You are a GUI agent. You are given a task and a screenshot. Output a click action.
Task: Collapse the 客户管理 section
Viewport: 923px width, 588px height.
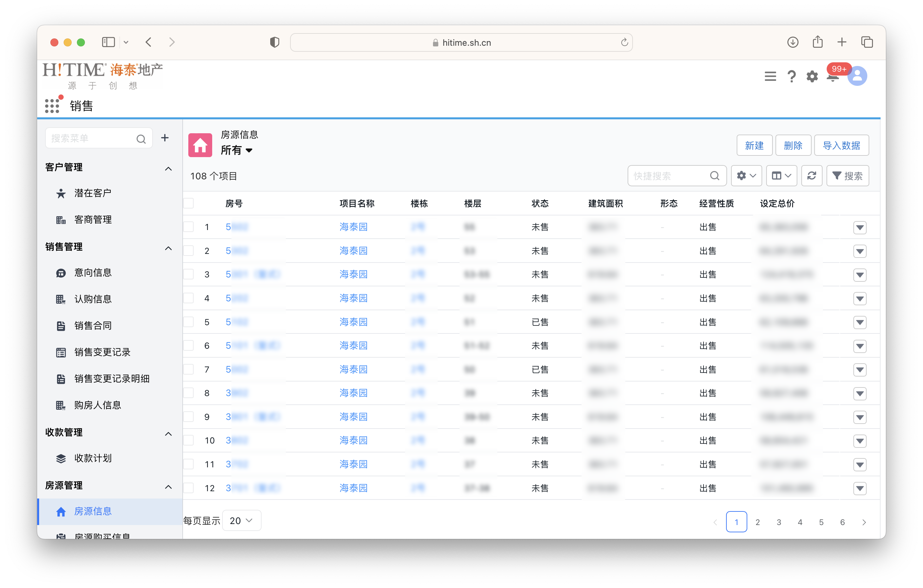tap(168, 169)
